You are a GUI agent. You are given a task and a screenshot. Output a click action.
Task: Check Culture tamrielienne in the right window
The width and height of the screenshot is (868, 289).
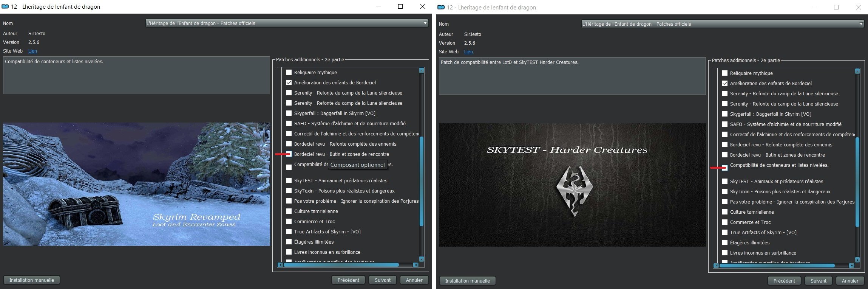pos(725,212)
